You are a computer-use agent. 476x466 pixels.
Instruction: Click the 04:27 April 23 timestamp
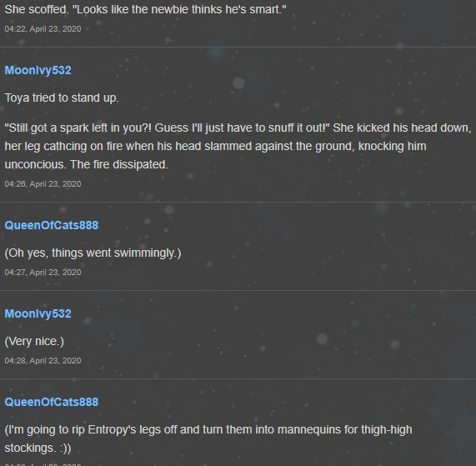43,273
